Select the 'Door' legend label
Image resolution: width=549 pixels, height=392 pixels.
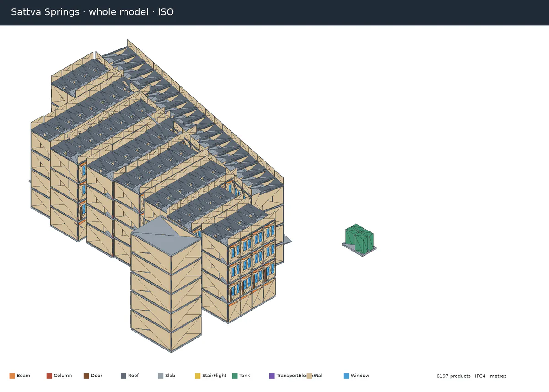tap(97, 376)
